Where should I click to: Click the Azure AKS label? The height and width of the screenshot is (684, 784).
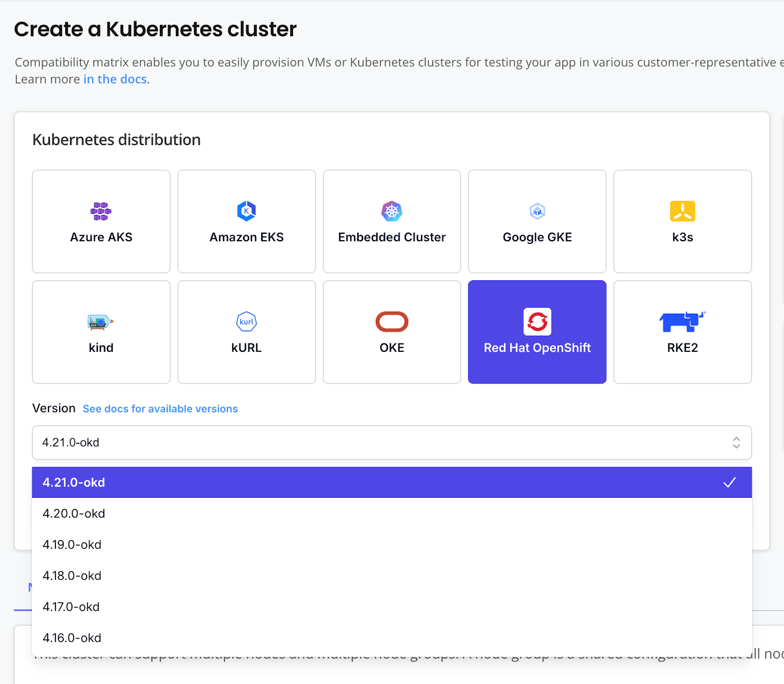[101, 237]
